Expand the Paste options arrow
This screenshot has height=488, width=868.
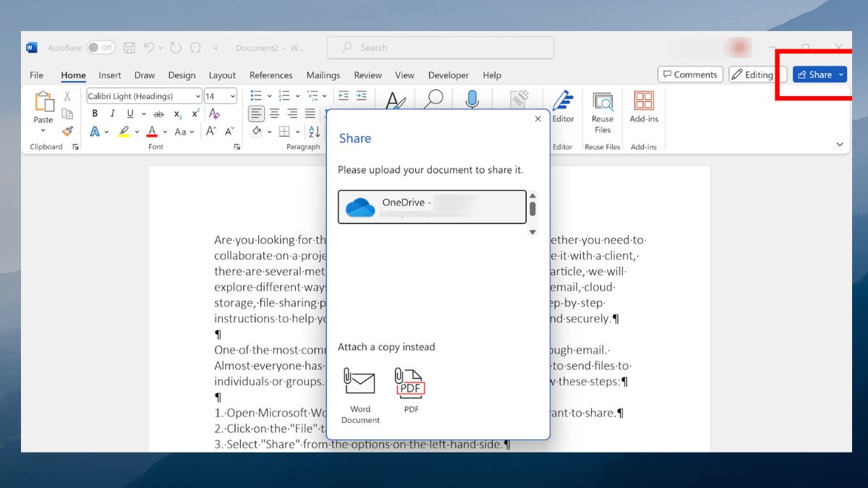43,131
